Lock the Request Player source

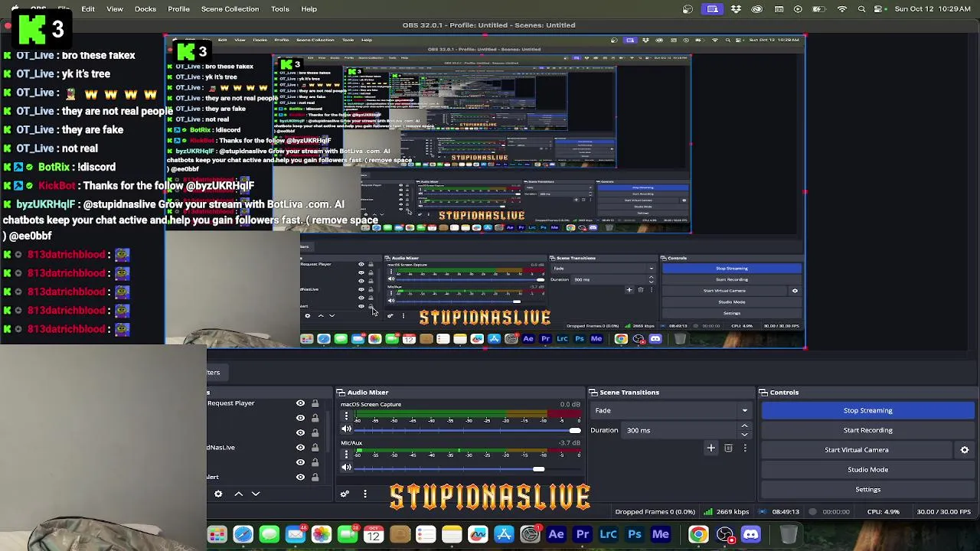[x=315, y=403]
